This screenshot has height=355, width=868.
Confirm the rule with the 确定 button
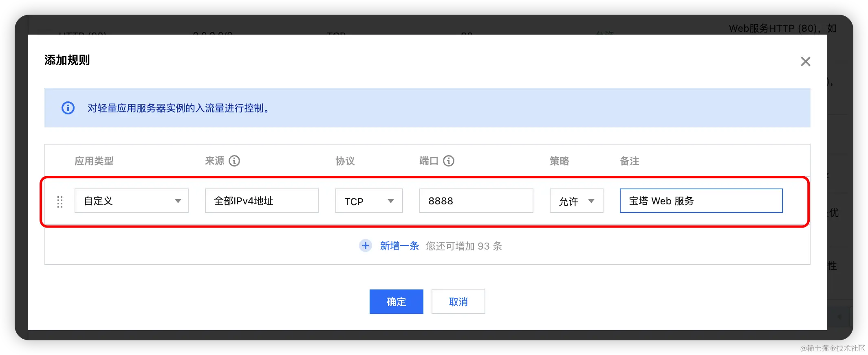397,302
